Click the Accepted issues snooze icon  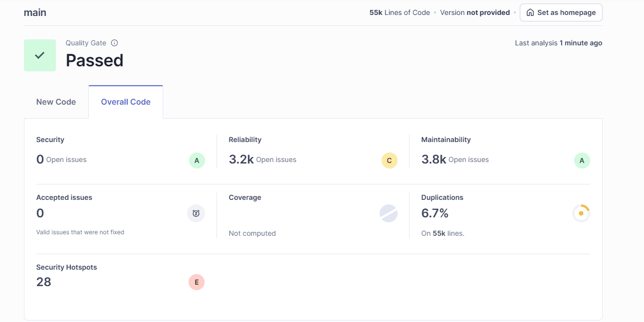point(196,213)
